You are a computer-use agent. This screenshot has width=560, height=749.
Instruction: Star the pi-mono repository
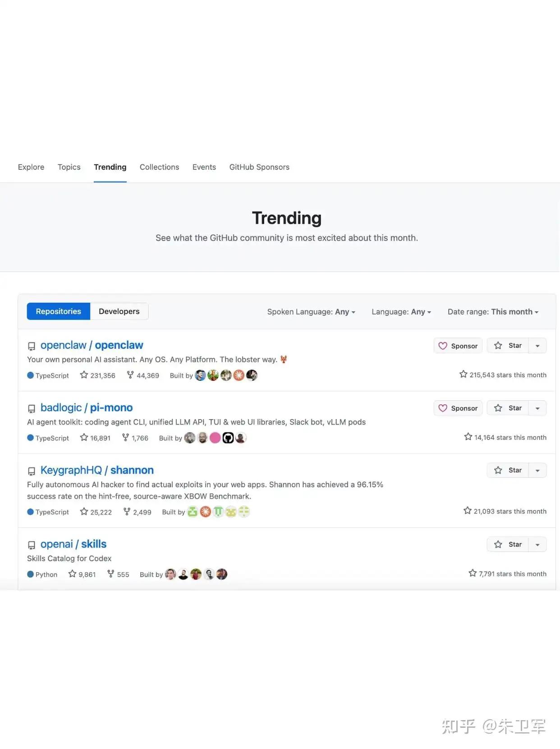[508, 408]
